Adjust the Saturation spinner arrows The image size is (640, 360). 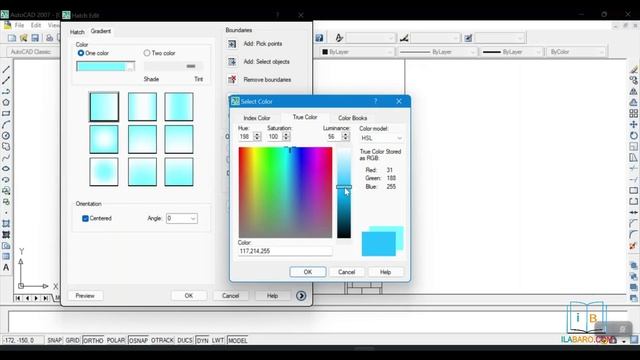(286, 136)
